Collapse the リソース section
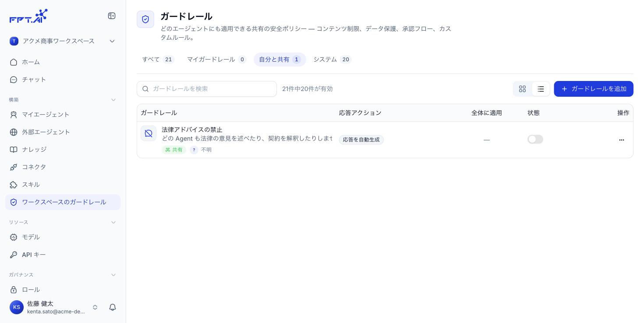Image resolution: width=644 pixels, height=323 pixels. point(113,222)
